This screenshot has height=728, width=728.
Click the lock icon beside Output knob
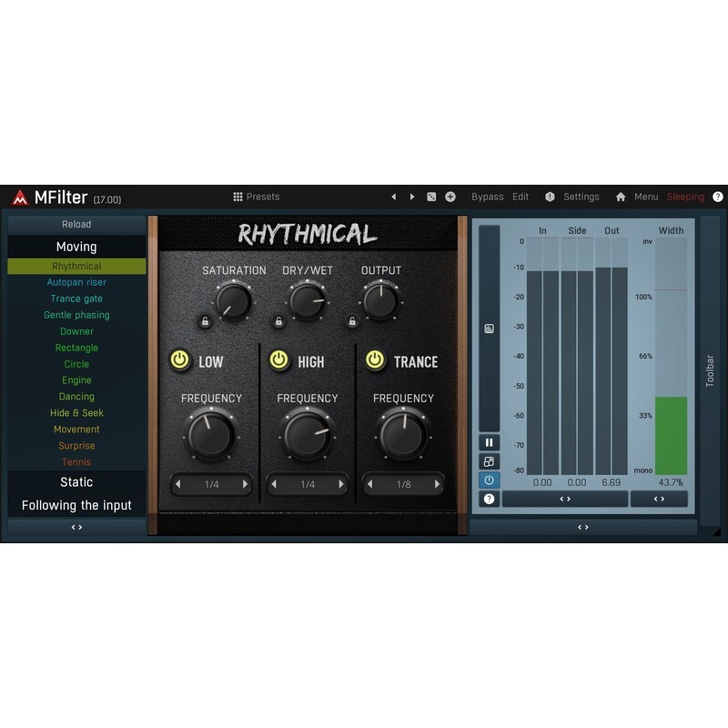click(351, 321)
